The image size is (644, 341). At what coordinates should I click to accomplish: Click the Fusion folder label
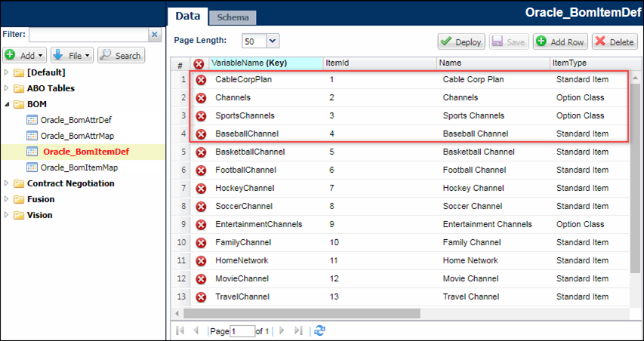41,199
